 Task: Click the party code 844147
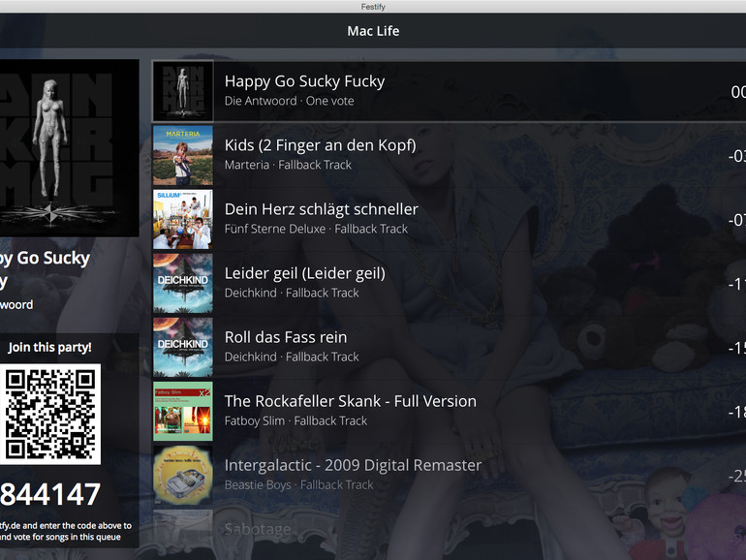[50, 494]
